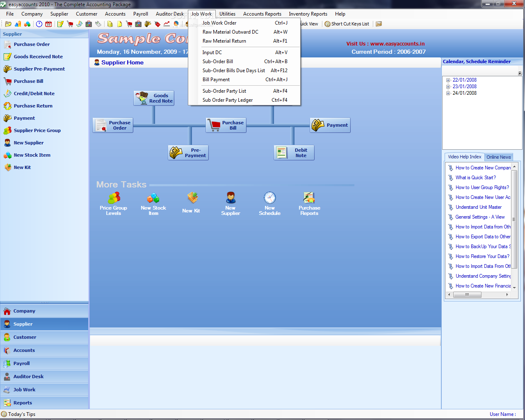The width and height of the screenshot is (525, 420).
Task: Click the blue clock toolbar icon
Action: [39, 24]
